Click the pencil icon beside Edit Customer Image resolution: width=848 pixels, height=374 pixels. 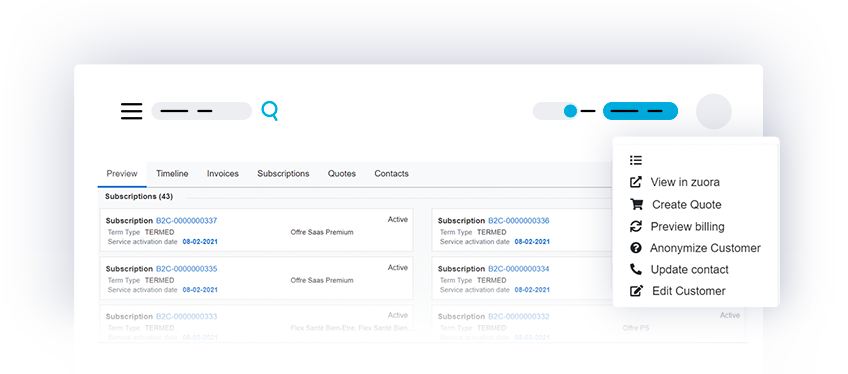[x=637, y=291]
